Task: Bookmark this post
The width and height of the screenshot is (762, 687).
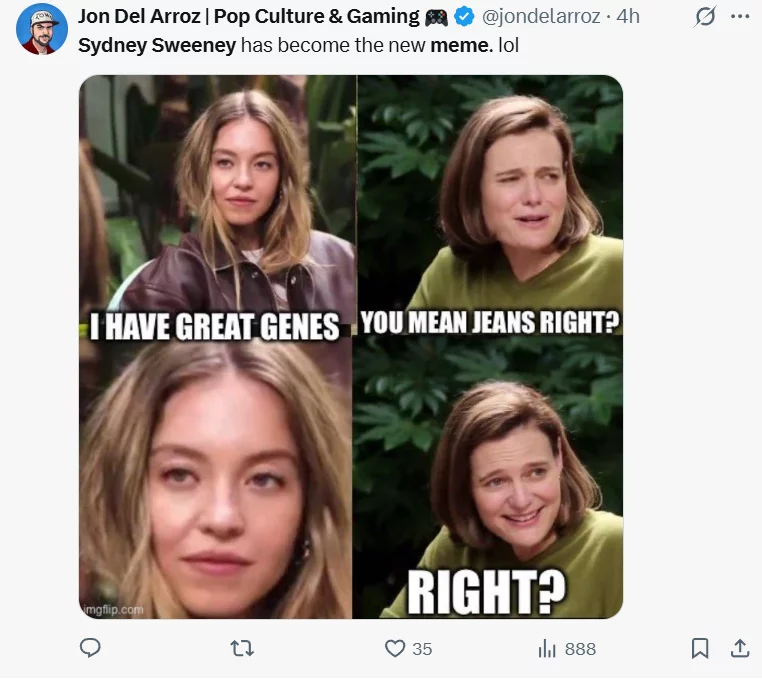Action: (700, 649)
